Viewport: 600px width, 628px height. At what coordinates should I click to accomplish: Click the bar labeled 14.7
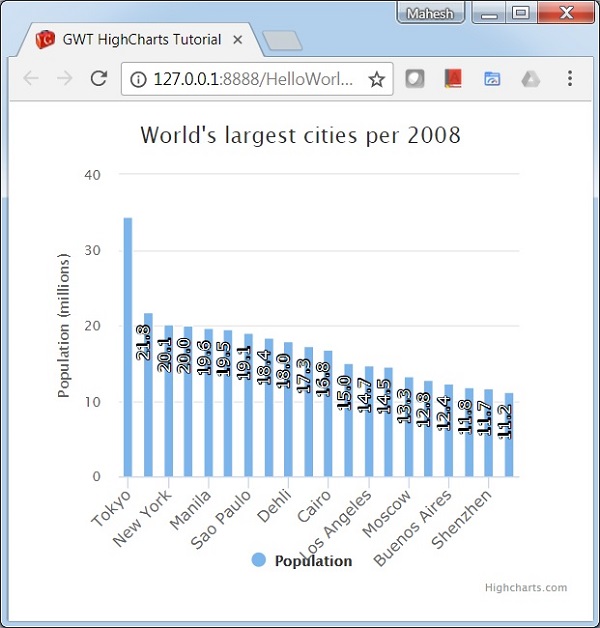(369, 422)
